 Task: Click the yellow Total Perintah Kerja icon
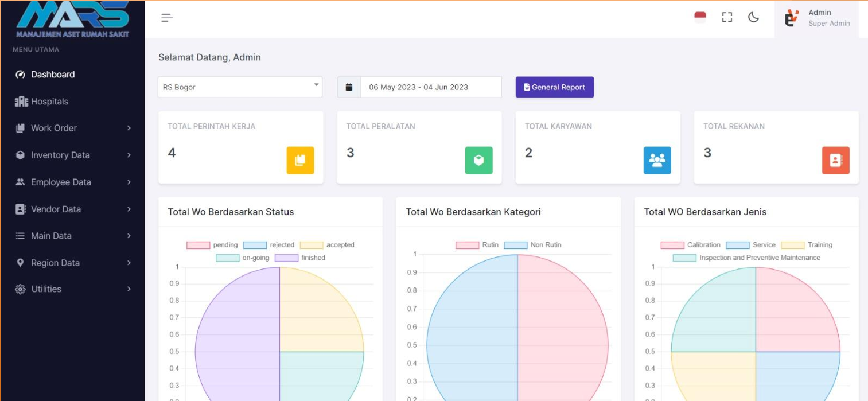(x=301, y=161)
